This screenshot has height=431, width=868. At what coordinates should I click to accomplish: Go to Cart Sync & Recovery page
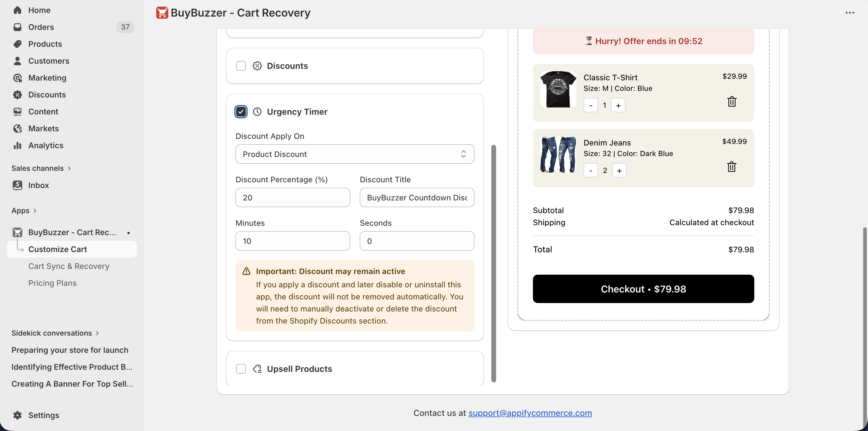pos(69,266)
